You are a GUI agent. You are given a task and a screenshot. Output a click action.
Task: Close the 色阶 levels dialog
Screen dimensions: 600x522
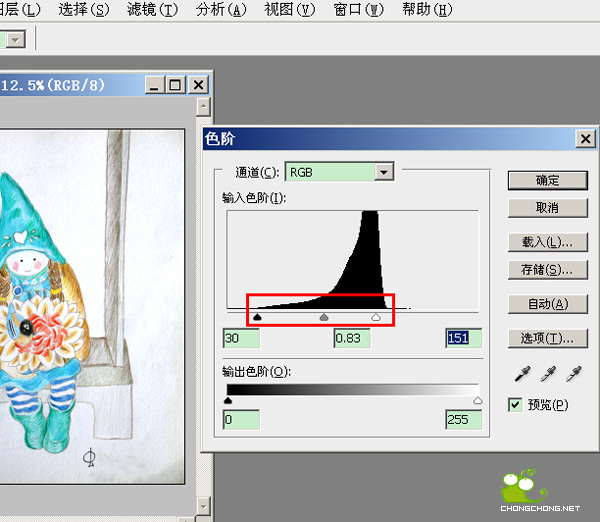[585, 139]
